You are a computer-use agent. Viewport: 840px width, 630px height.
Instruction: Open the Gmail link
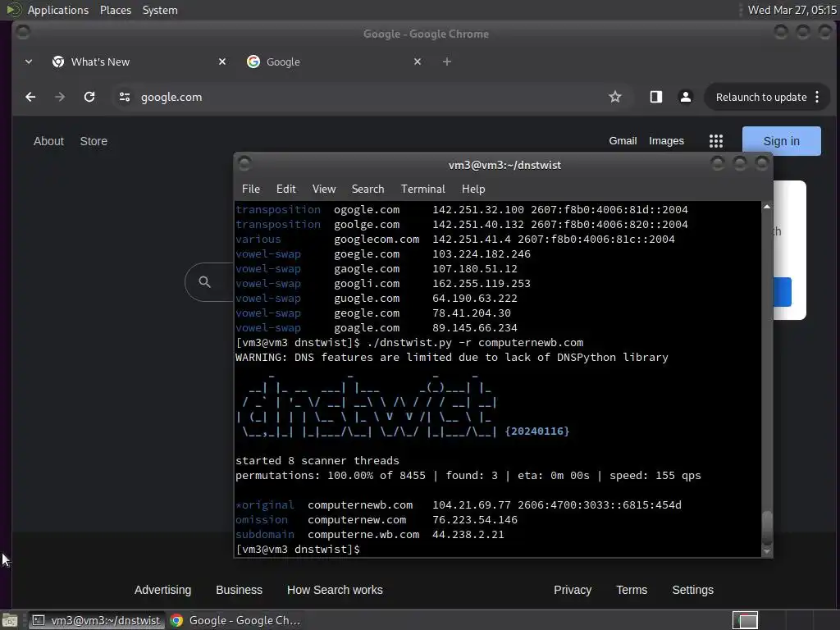[x=623, y=141]
